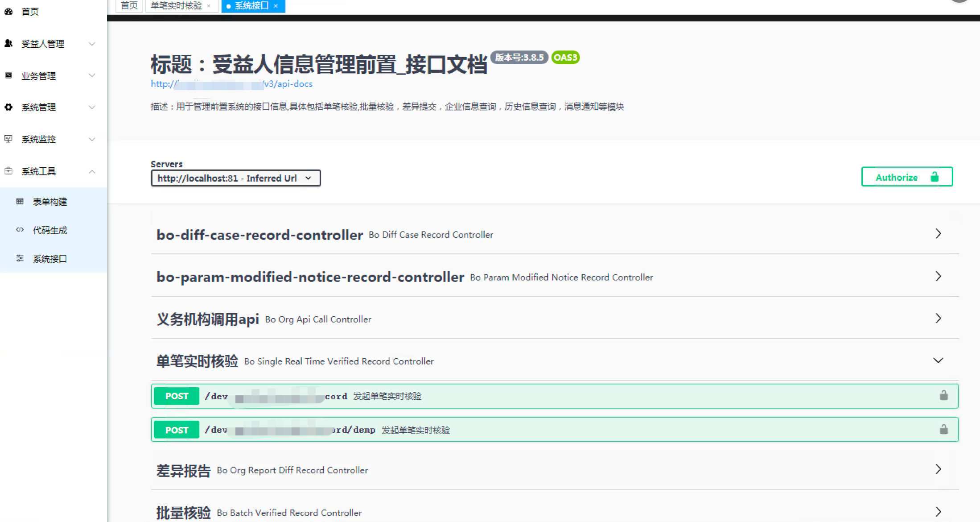Click the 系统监控 monitor icon
This screenshot has width=980, height=522.
pos(8,139)
